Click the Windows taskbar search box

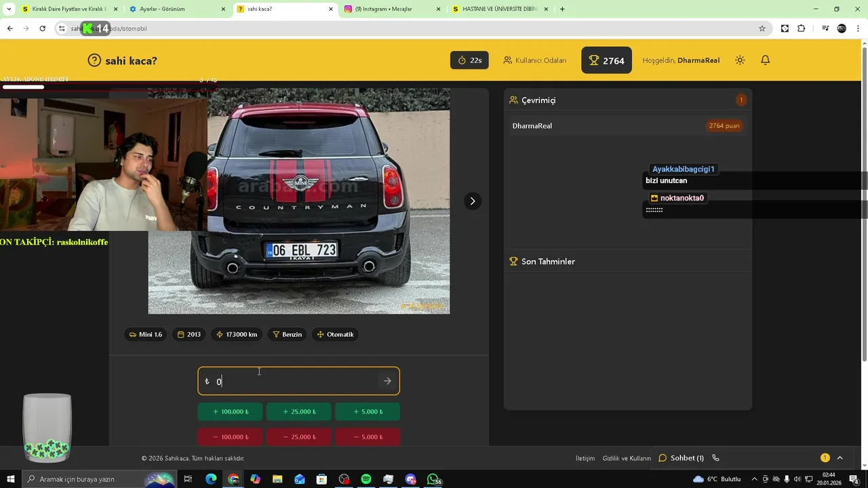coord(98,479)
